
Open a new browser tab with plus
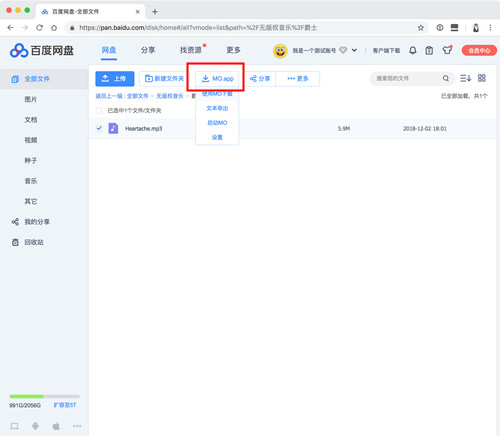point(155,12)
